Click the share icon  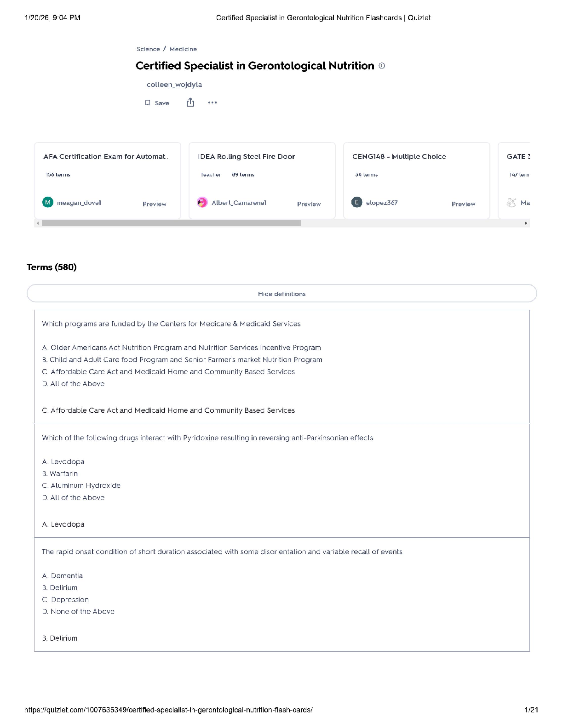pos(190,102)
